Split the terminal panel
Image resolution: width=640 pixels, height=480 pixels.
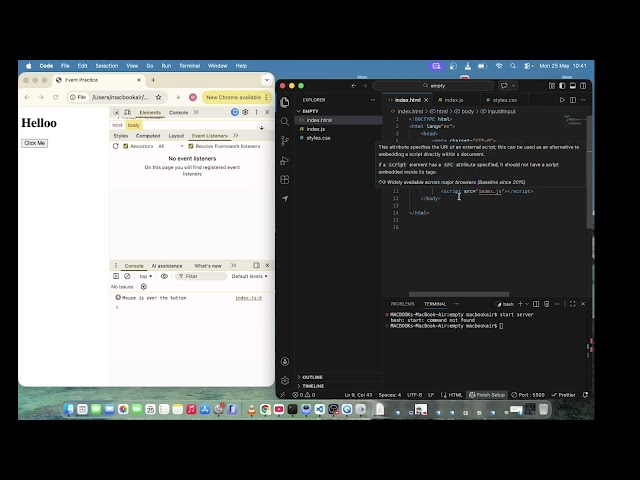tap(536, 304)
